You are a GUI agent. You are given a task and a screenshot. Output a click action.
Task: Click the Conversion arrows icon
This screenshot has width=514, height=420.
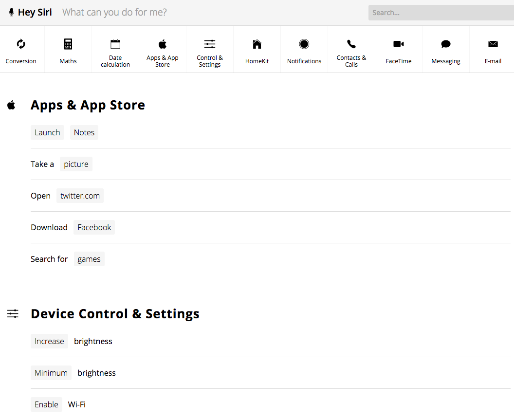point(21,44)
